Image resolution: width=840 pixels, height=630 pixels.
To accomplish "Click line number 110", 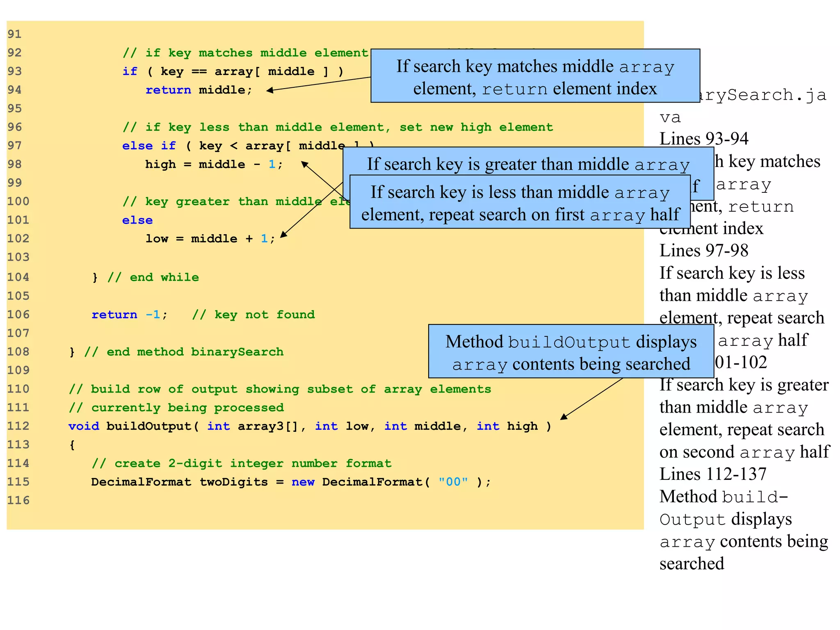I will point(18,389).
